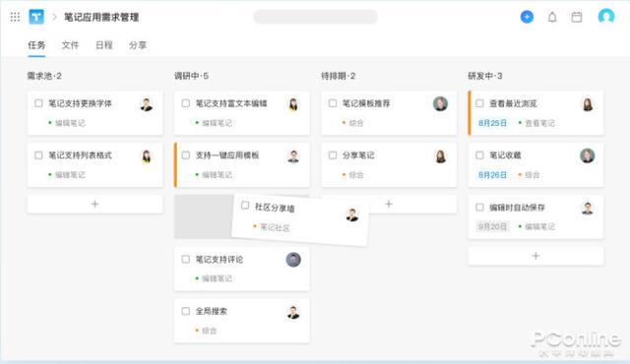This screenshot has height=364, width=630.
Task: Click assignee avatar on 笔记支持列表格式 card
Action: click(x=147, y=156)
